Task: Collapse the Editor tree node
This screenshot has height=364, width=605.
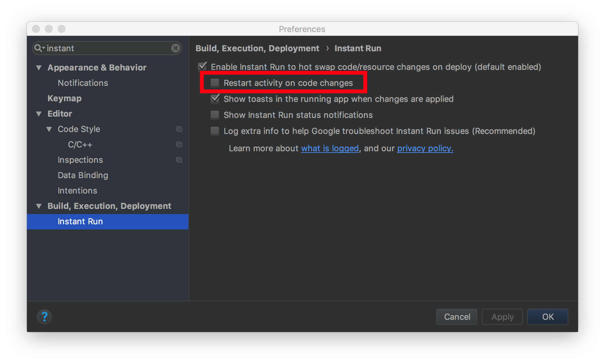Action: 39,114
